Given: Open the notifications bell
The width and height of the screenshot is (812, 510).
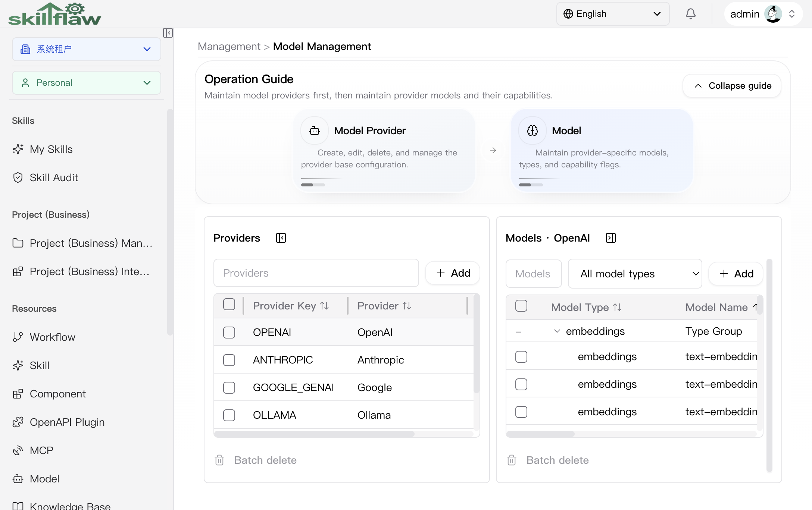Looking at the screenshot, I should pos(691,14).
